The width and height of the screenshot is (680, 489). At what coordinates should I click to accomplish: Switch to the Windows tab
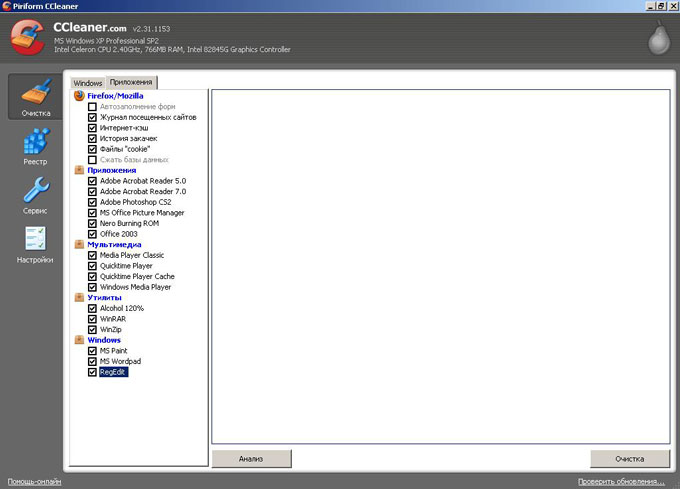pos(88,83)
